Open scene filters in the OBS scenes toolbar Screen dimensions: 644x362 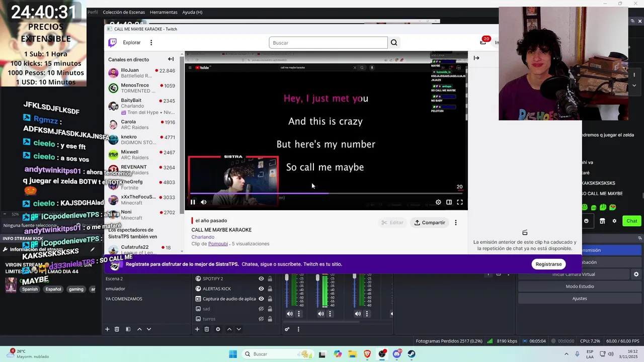[x=128, y=329]
